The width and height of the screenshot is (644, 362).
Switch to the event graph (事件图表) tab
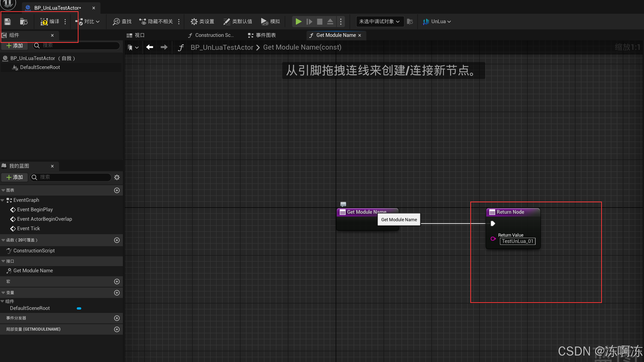262,35
